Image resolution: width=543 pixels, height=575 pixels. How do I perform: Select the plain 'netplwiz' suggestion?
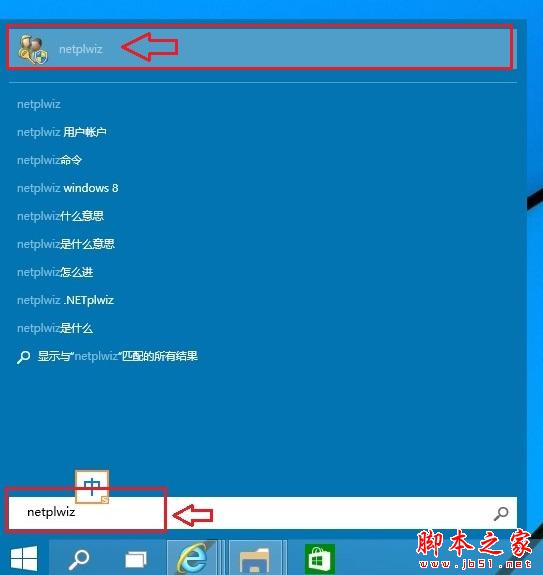39,104
